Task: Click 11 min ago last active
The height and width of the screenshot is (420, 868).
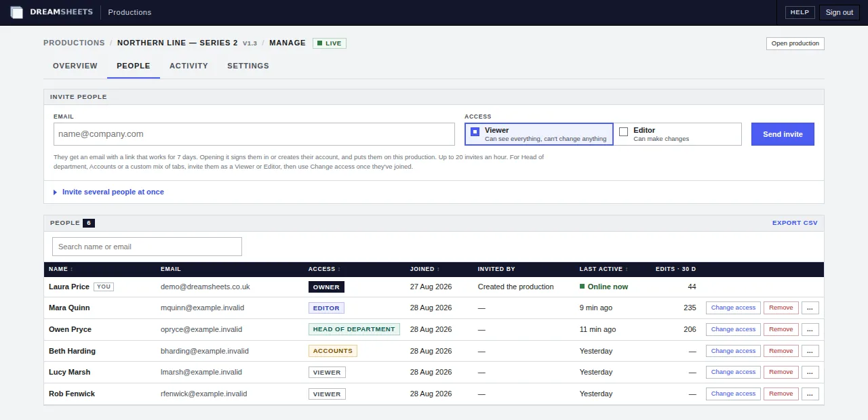Action: (x=598, y=329)
